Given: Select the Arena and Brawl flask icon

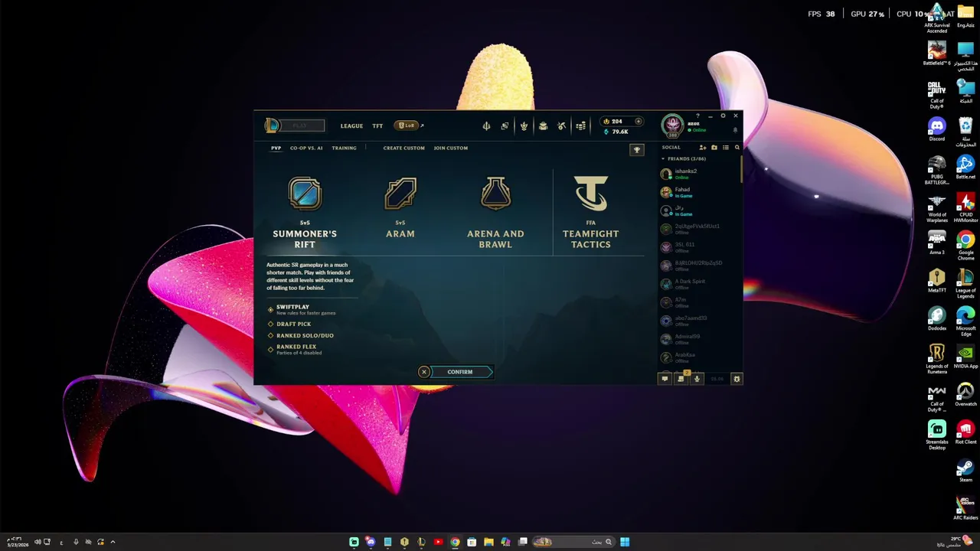Looking at the screenshot, I should pos(495,194).
